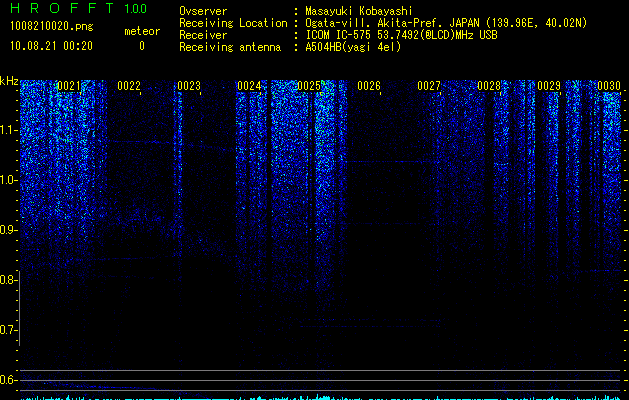Click the antenna value A504HB(yagi 4el)

pyautogui.click(x=353, y=47)
